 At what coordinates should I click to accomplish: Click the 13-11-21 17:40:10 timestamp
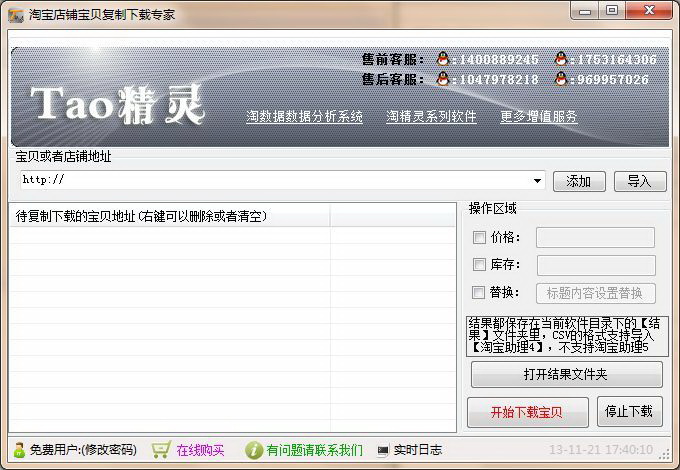pos(601,450)
